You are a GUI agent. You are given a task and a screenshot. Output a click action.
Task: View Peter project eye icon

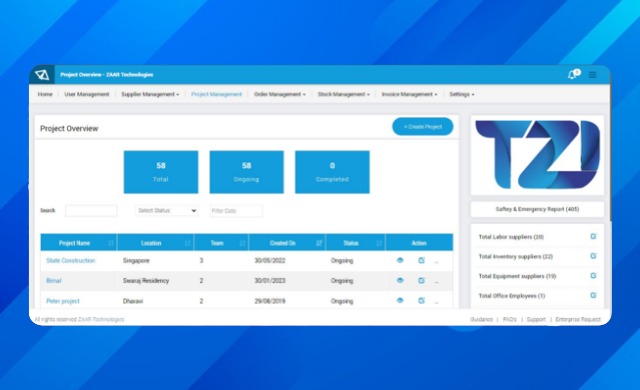400,300
